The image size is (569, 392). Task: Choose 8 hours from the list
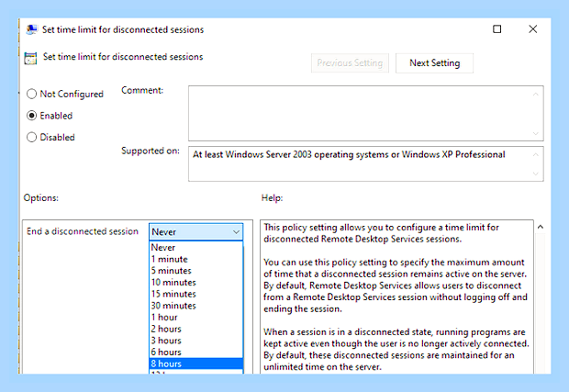click(196, 364)
